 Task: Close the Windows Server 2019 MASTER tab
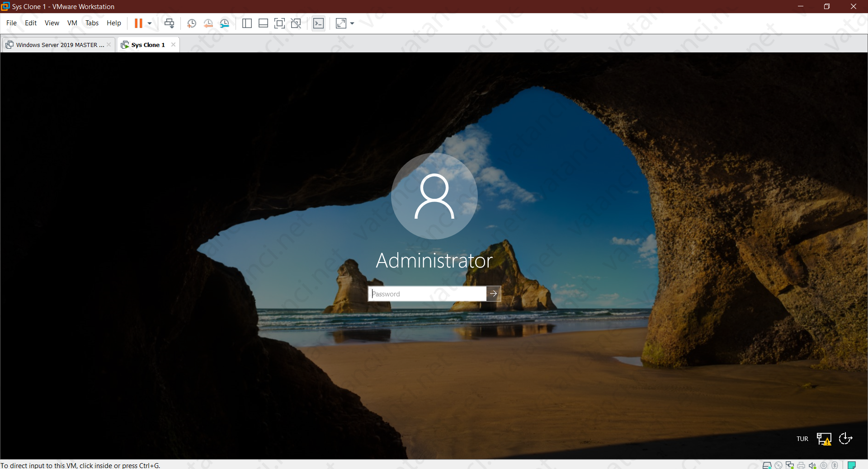[108, 45]
